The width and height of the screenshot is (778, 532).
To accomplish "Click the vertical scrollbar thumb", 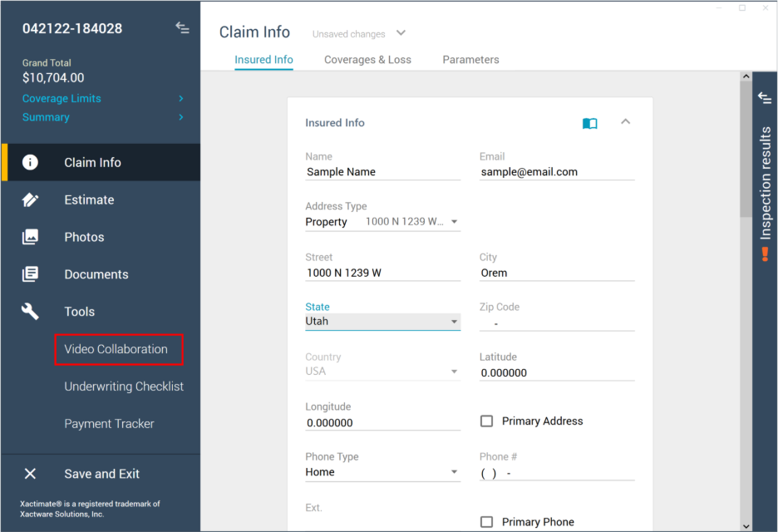I will click(x=746, y=150).
